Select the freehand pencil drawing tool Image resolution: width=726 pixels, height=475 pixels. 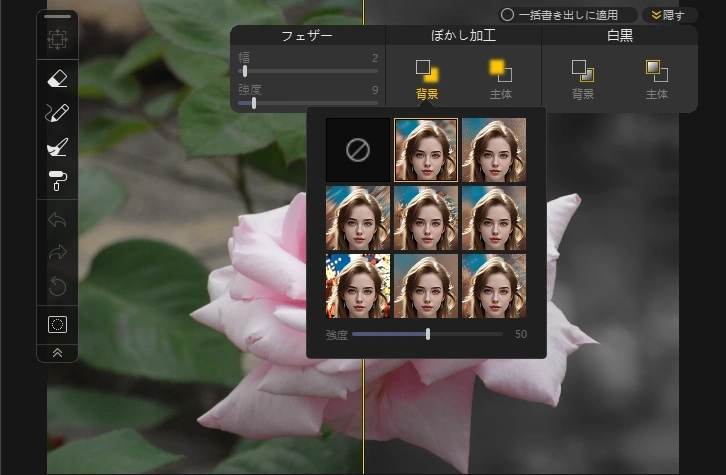(x=57, y=112)
